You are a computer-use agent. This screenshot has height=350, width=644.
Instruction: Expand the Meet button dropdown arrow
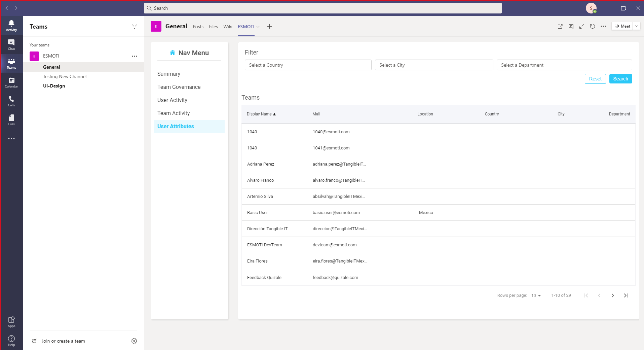coord(637,26)
